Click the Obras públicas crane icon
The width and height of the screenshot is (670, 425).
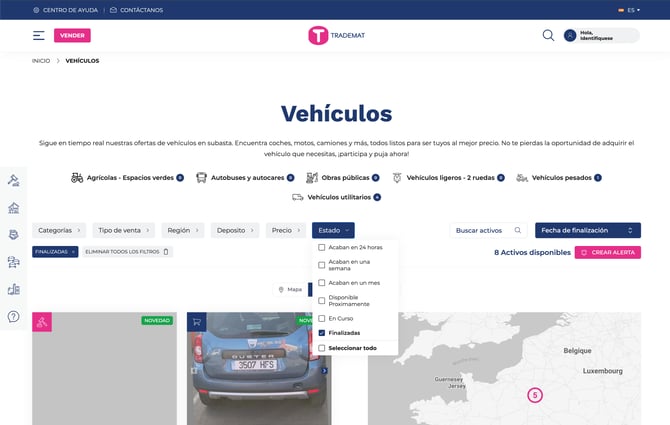tap(312, 178)
